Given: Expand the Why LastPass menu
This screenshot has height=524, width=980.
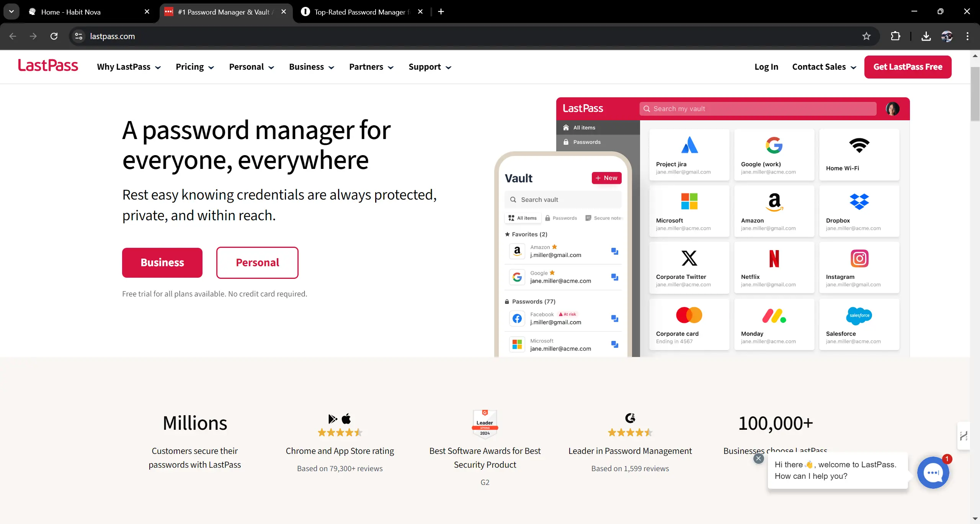Looking at the screenshot, I should pos(129,67).
